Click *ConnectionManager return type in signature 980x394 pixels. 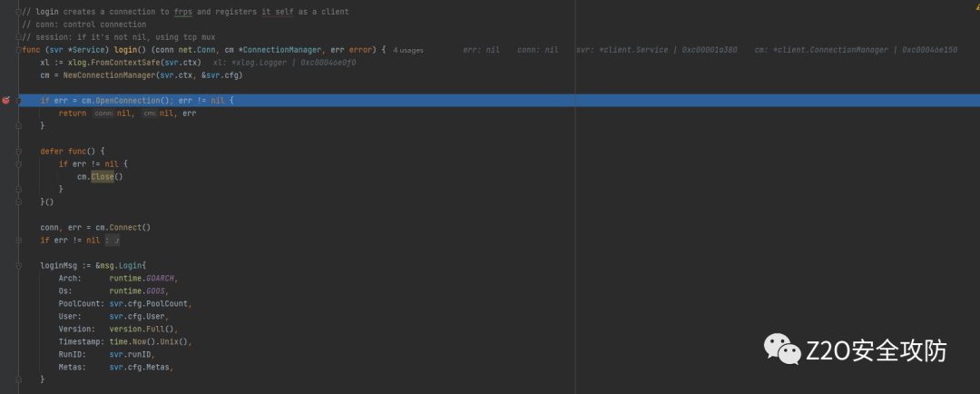pos(279,49)
